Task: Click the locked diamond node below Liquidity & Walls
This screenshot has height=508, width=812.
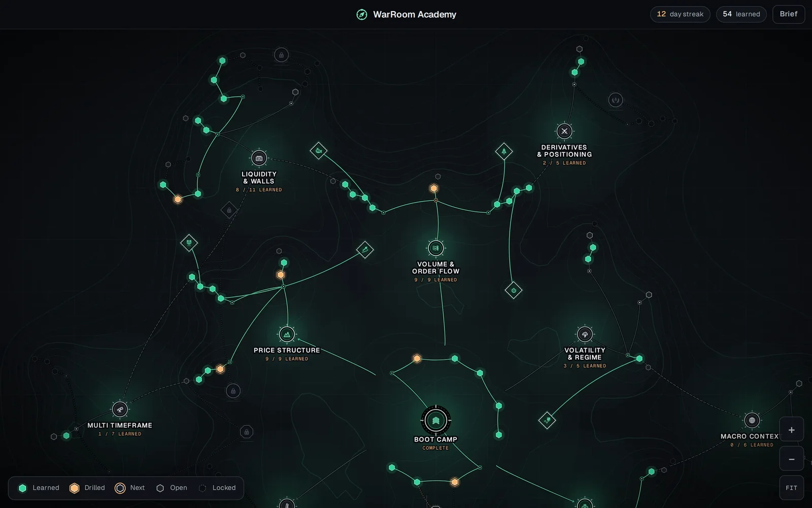Action: click(x=229, y=210)
